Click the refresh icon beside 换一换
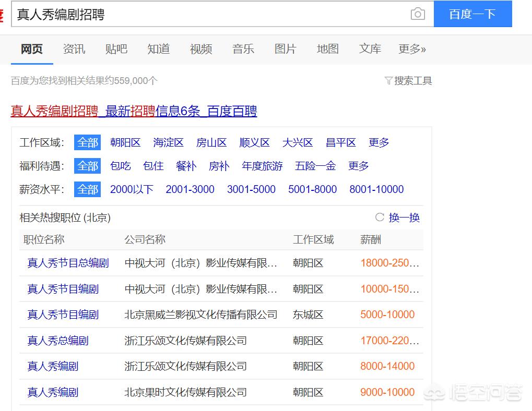Screen dimensions: 532x411 (380, 217)
